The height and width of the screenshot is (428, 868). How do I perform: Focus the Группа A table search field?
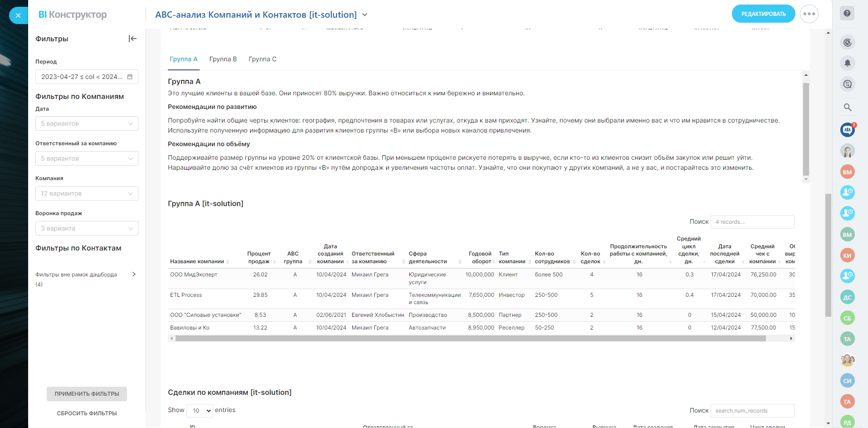(x=753, y=222)
